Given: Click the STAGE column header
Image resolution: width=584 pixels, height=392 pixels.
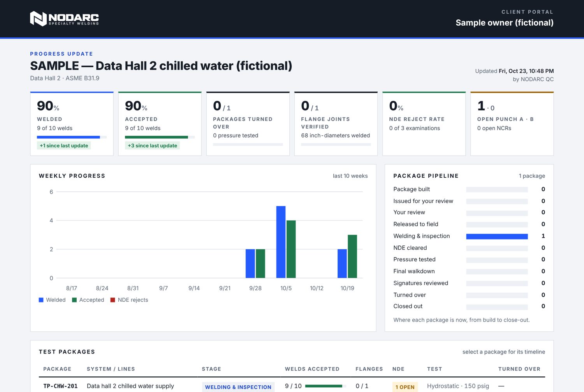Looking at the screenshot, I should (211, 369).
